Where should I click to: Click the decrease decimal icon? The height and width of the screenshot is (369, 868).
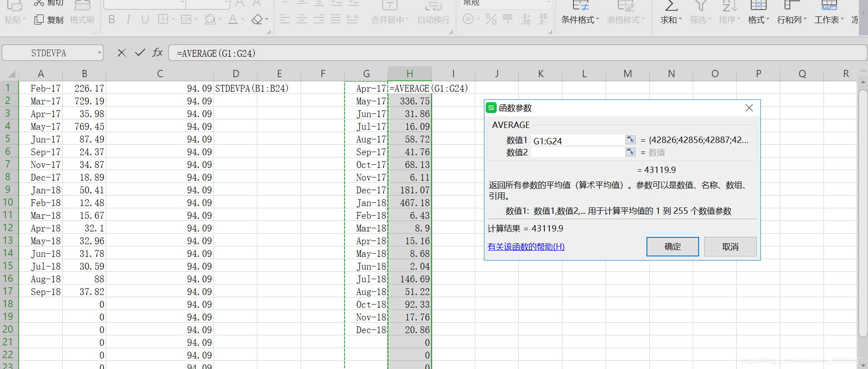[542, 19]
